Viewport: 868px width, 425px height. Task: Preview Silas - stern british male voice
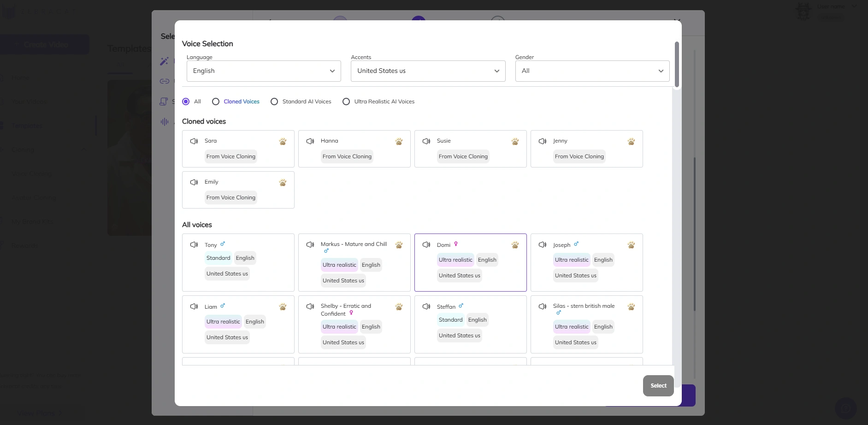[543, 306]
